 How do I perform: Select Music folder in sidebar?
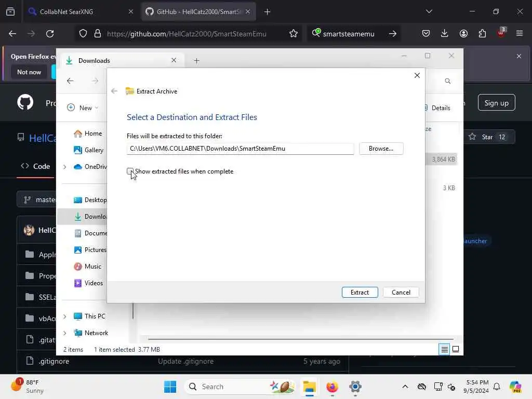point(87,267)
